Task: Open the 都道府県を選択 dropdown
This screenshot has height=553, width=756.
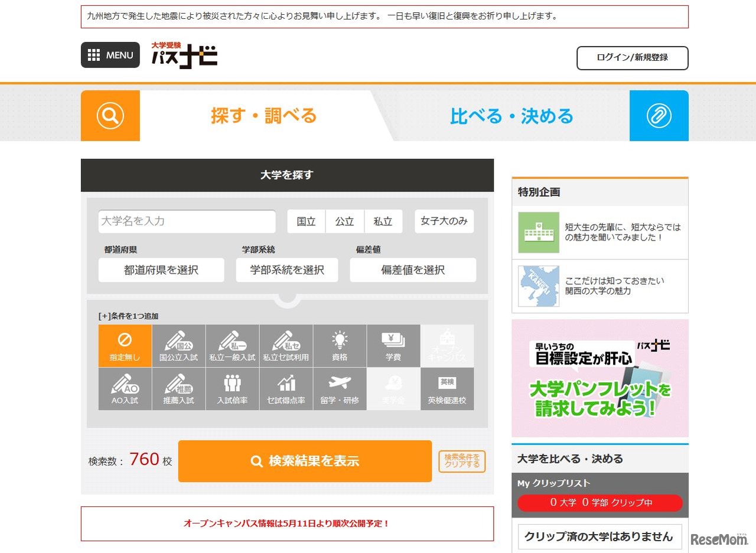Action: tap(161, 270)
